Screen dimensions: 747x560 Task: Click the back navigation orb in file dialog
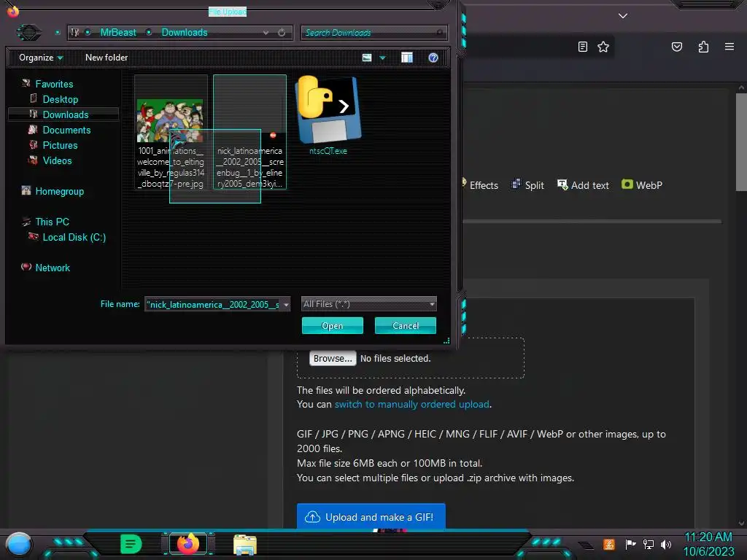coord(28,32)
